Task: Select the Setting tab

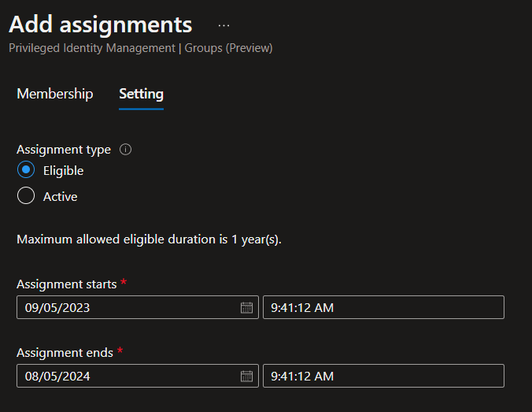Action: point(141,94)
